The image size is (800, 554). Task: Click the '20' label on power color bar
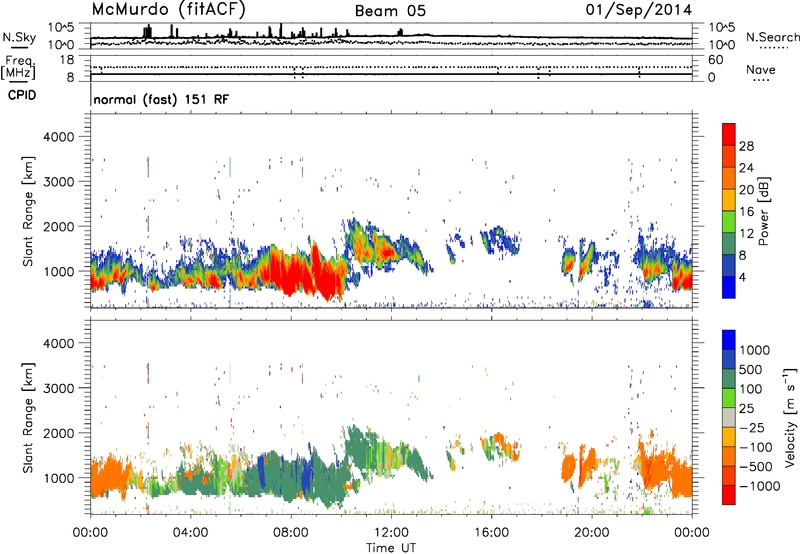coord(746,190)
